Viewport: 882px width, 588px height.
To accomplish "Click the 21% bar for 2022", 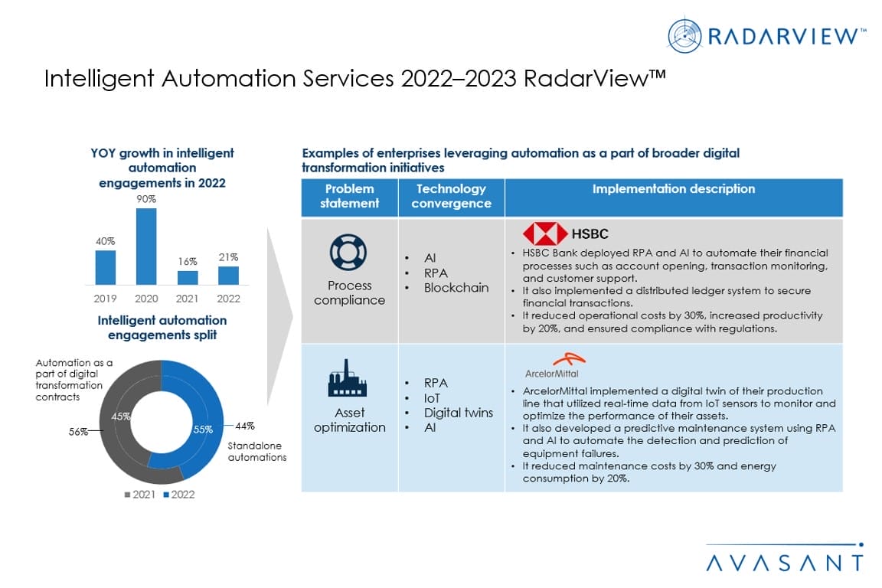I will coord(228,275).
